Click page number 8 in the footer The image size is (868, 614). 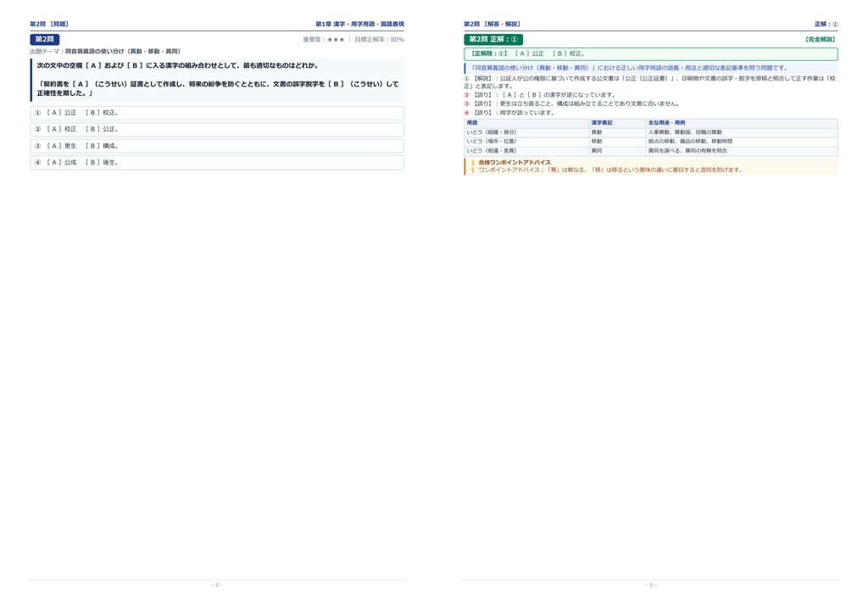(217, 585)
